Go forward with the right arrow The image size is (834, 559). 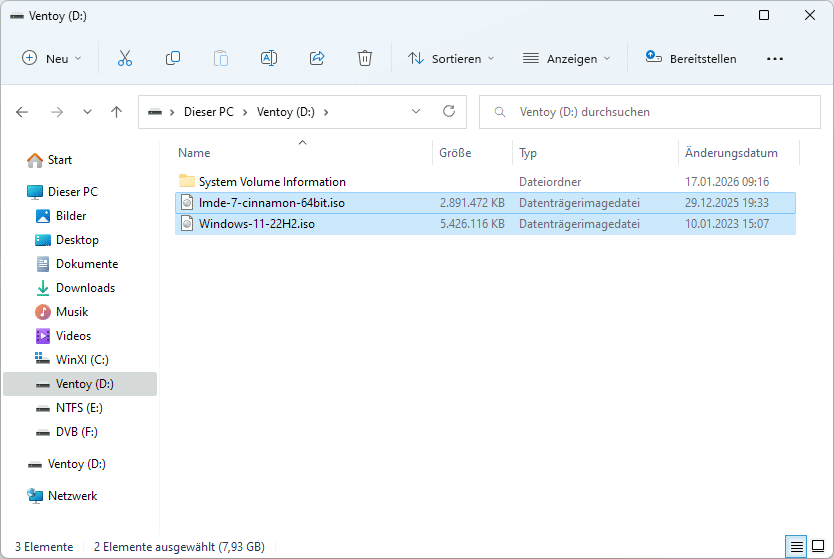point(57,112)
